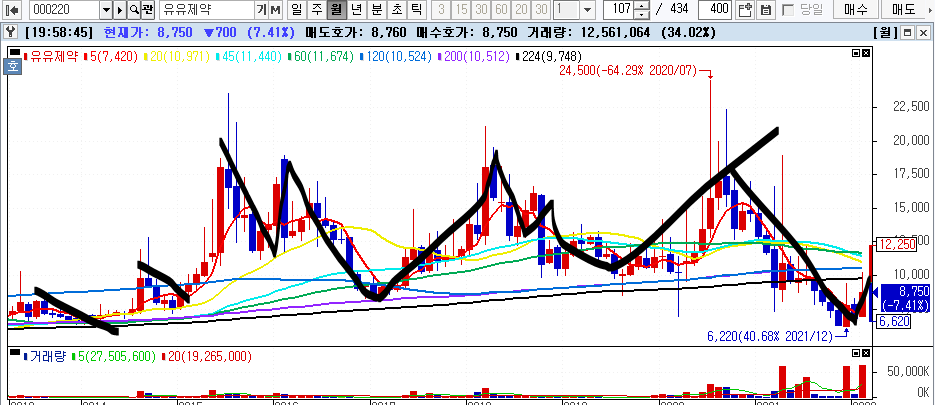Click the greyed 15 interval button
Image resolution: width=935 pixels, height=405 pixels.
click(462, 10)
